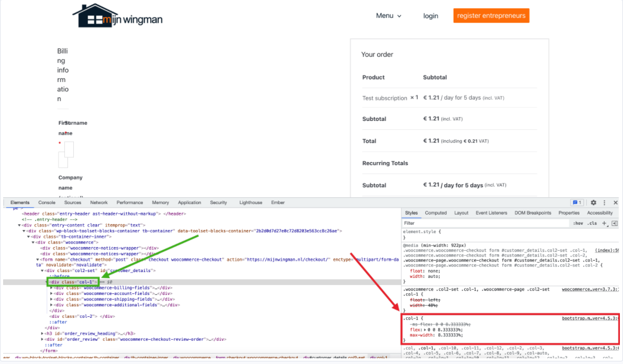Screen dimensions: 623x364
Task: Expand the woocommerce-billing-fields div node
Action: pos(51,287)
